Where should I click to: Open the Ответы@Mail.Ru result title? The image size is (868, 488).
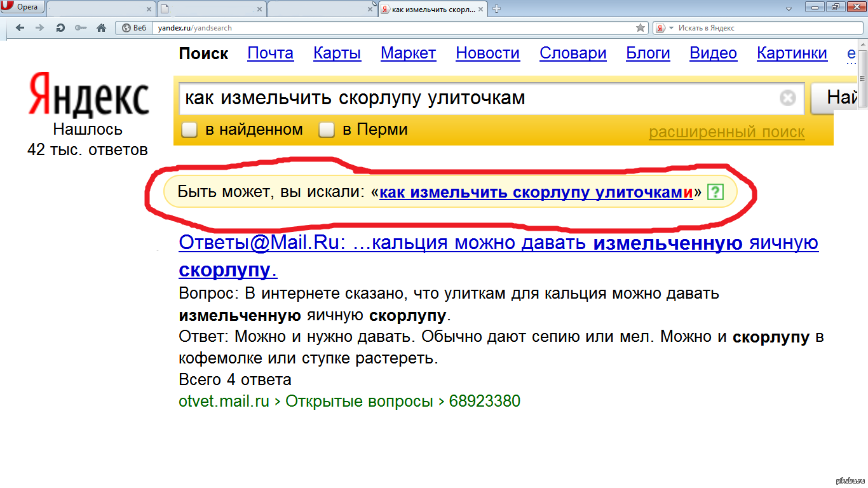point(499,256)
